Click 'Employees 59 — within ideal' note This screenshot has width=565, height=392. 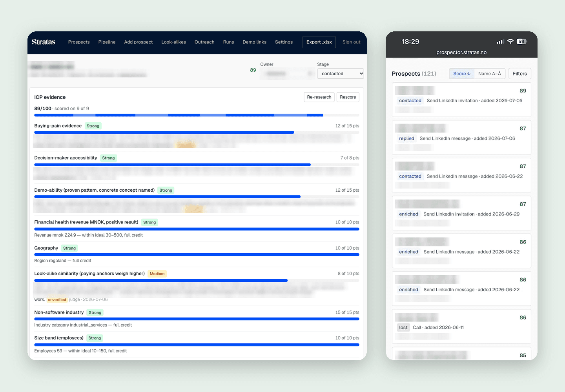80,351
